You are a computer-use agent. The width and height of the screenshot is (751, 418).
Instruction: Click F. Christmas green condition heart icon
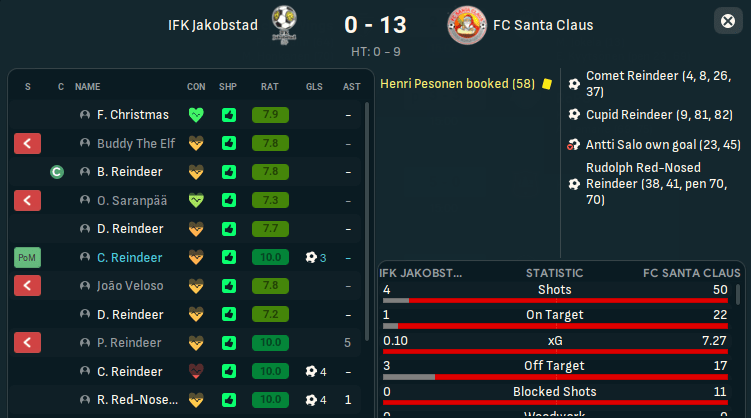click(196, 115)
